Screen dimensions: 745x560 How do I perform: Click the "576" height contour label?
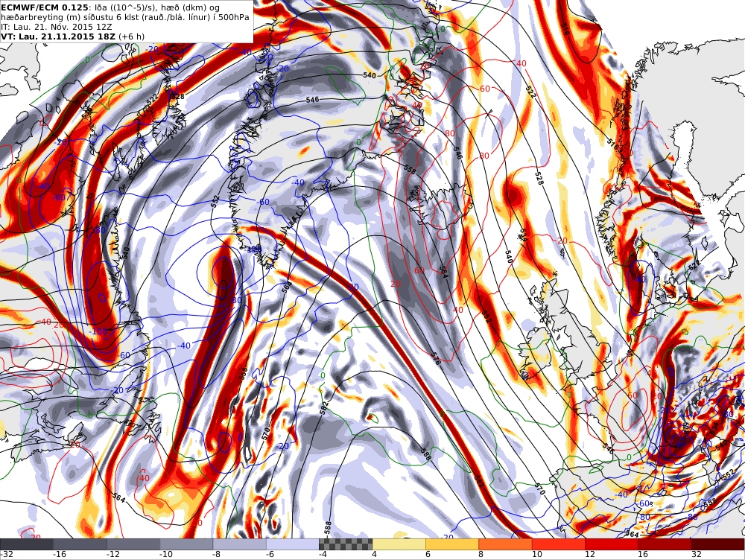436,359
